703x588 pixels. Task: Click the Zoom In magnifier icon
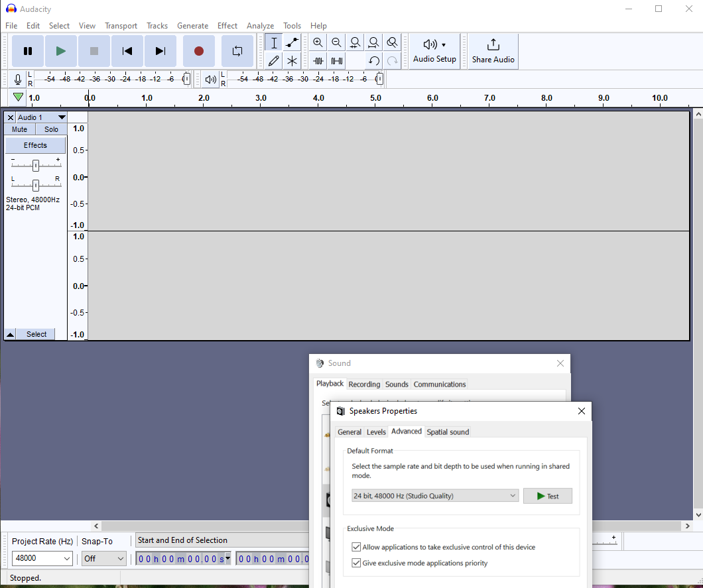[x=318, y=43]
